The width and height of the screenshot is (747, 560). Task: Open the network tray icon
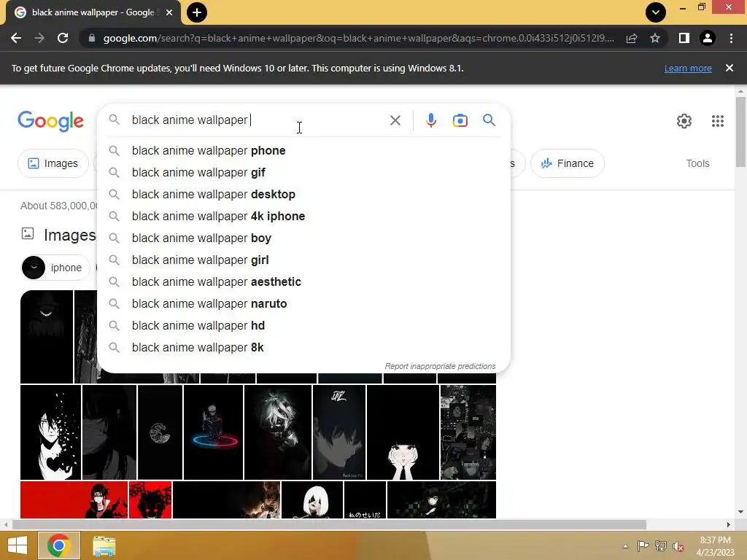pos(661,546)
